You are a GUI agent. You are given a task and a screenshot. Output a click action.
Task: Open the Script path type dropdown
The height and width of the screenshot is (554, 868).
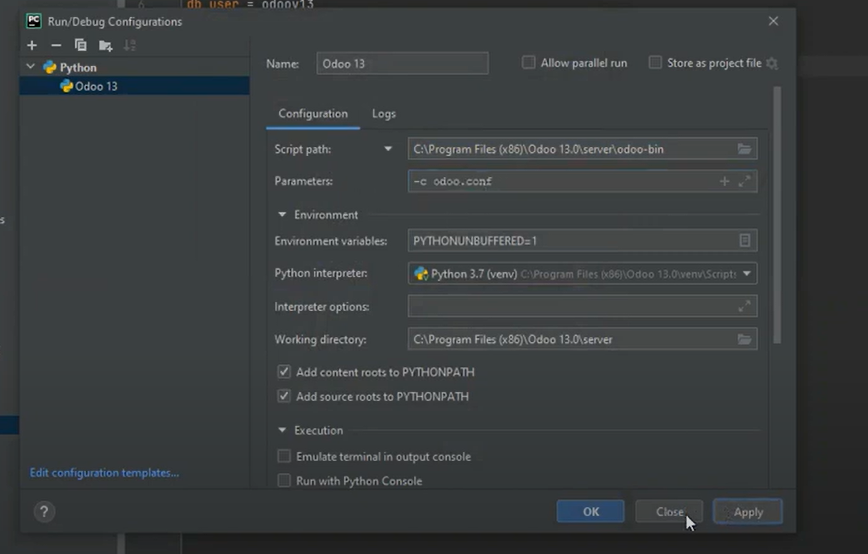(x=388, y=149)
